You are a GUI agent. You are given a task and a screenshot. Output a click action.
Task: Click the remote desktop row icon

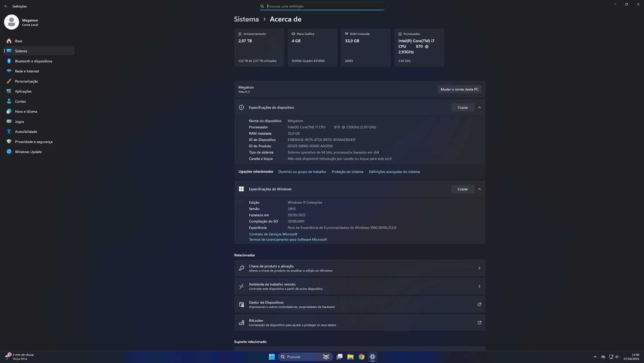pos(241,286)
